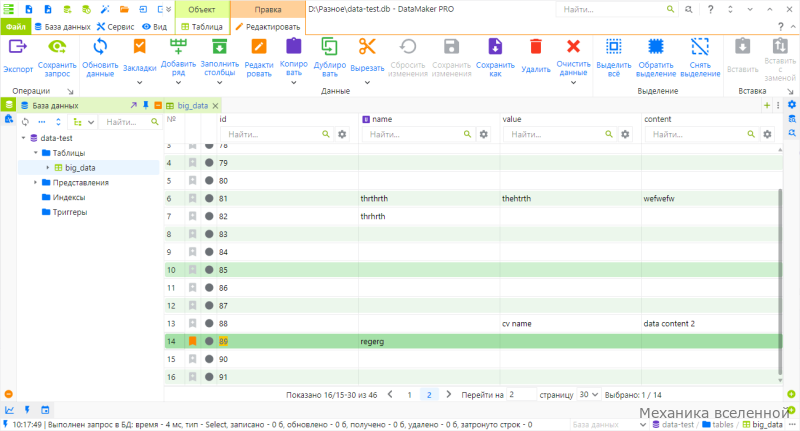
Task: Click the Экспорт export icon
Action: (x=17, y=47)
